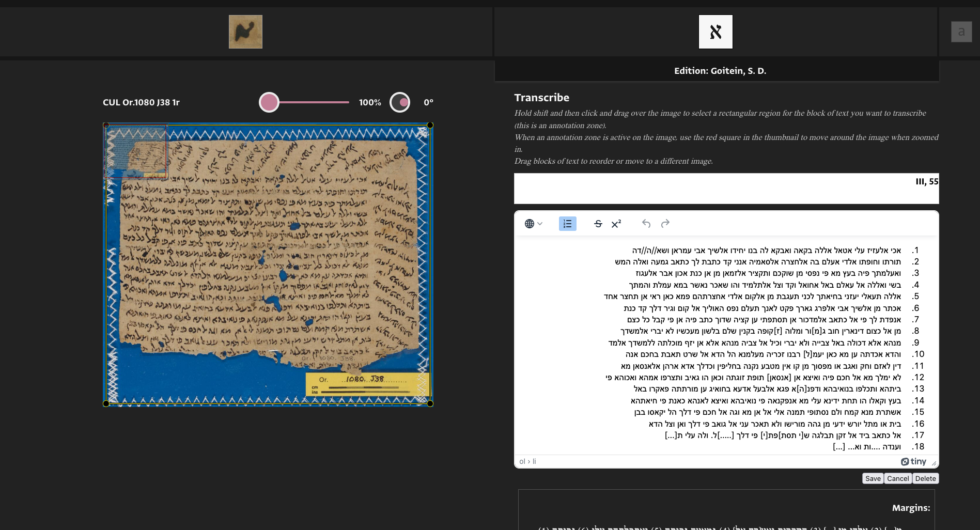Viewport: 980px width, 530px height.
Task: Click the 'li' element path item
Action: click(x=534, y=461)
